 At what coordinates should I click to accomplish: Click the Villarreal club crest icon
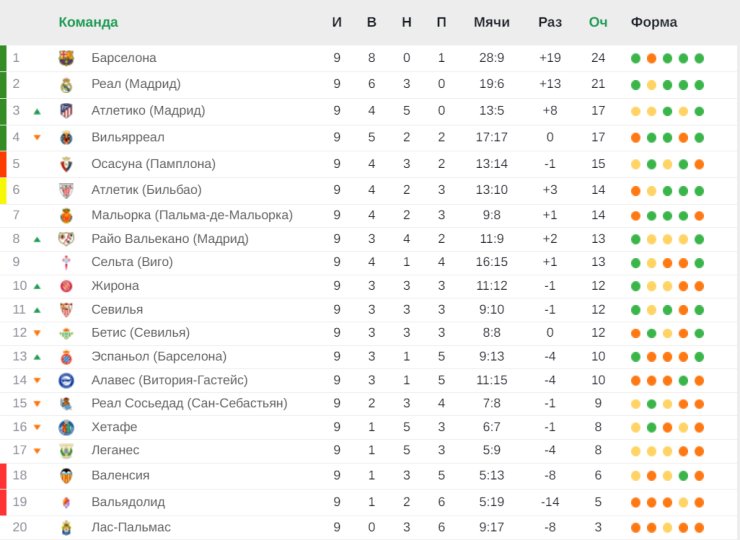(x=66, y=137)
